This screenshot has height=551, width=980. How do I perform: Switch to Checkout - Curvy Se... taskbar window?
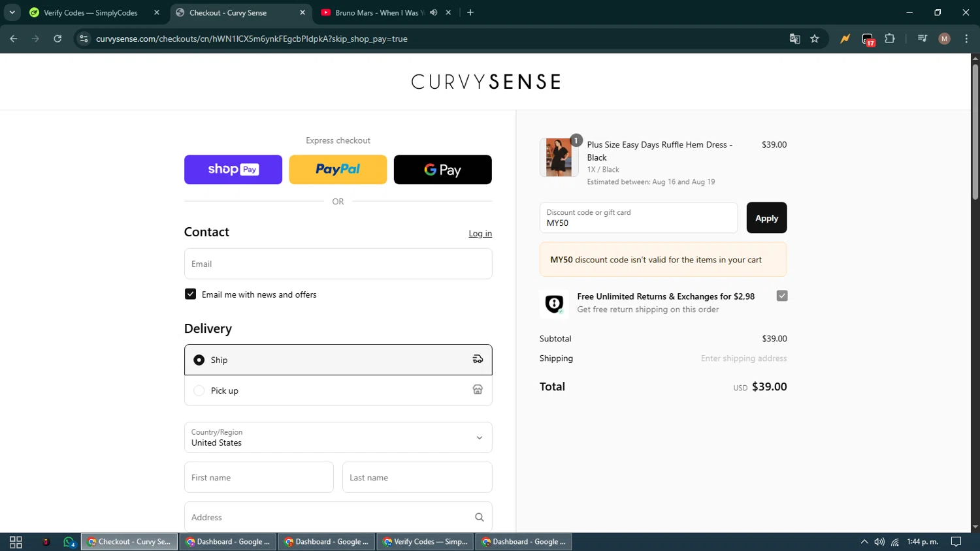tap(129, 542)
